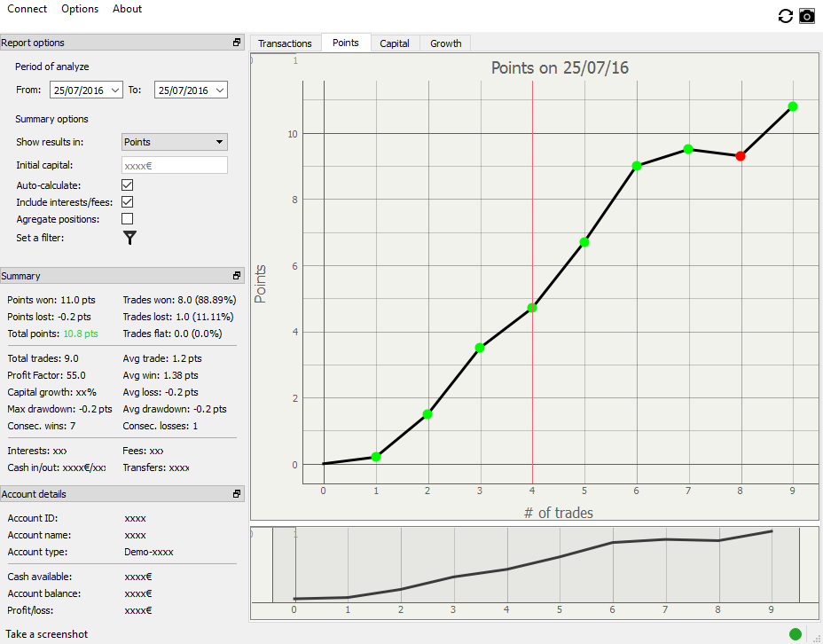Click the overview mini chart below
Screen dimensions: 823x644
tap(534, 572)
